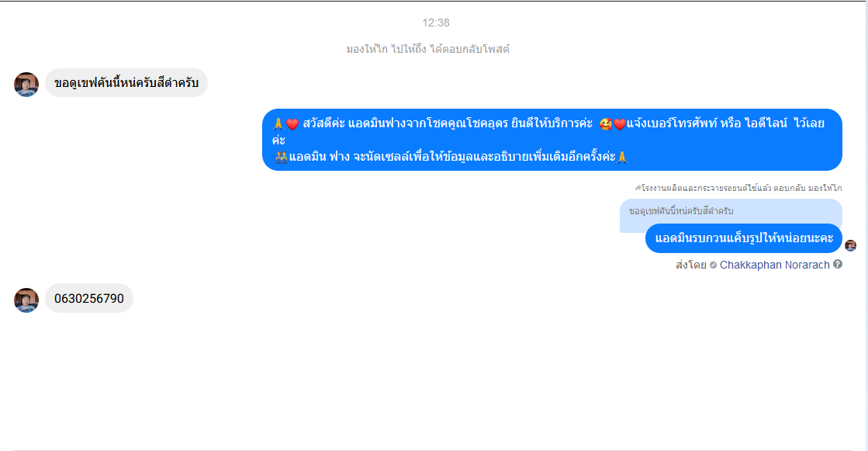Screen dimensions: 868x451
Task: Open the มองให้ไก ไปให้ถึง replied-to-post notice
Action: click(x=428, y=50)
